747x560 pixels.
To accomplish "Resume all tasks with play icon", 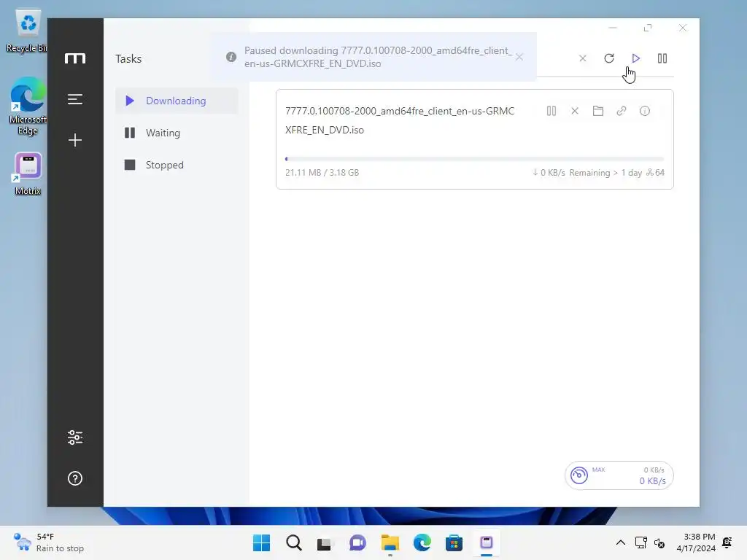I will tap(635, 58).
